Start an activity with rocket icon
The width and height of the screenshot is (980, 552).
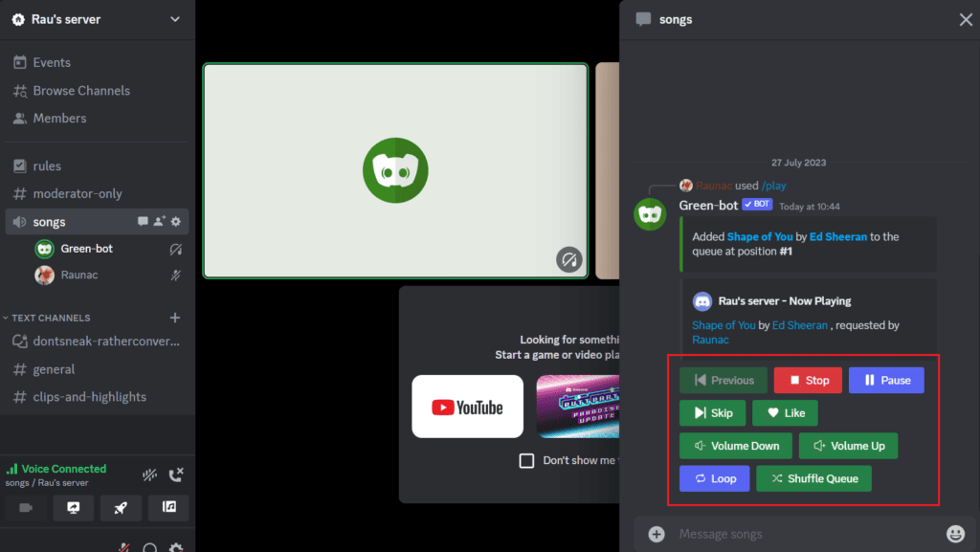pyautogui.click(x=121, y=507)
